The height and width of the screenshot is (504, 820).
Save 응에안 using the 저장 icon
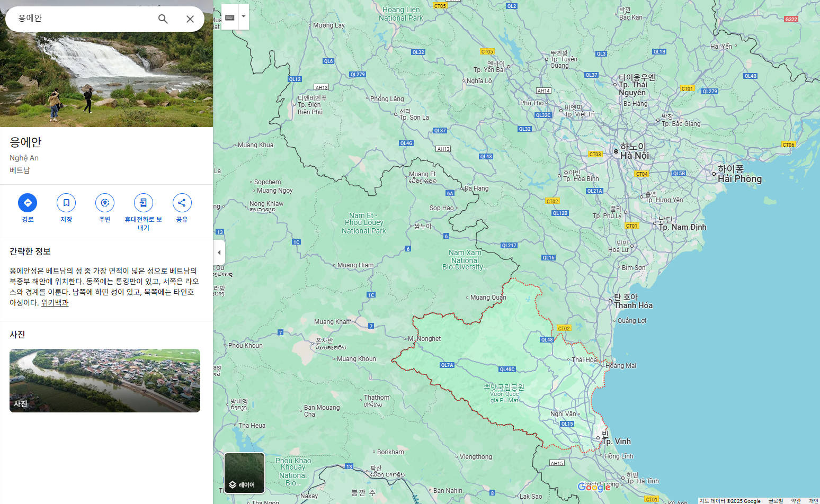pyautogui.click(x=66, y=203)
